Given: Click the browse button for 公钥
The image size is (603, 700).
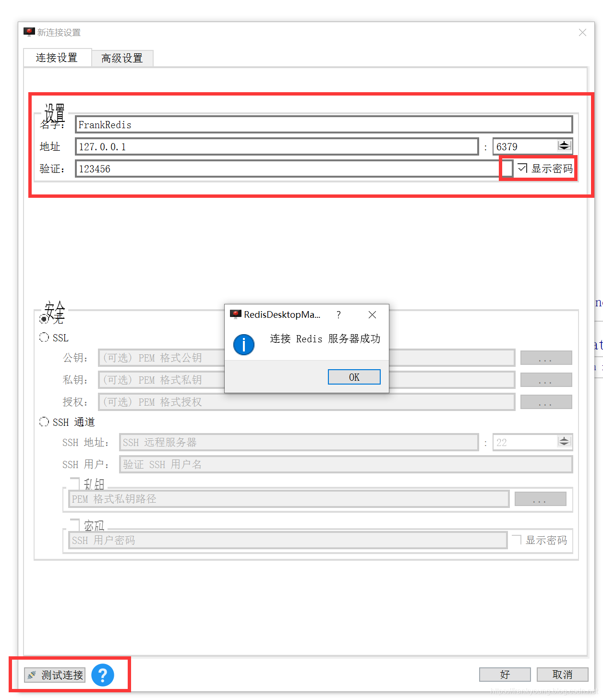Looking at the screenshot, I should (x=546, y=358).
